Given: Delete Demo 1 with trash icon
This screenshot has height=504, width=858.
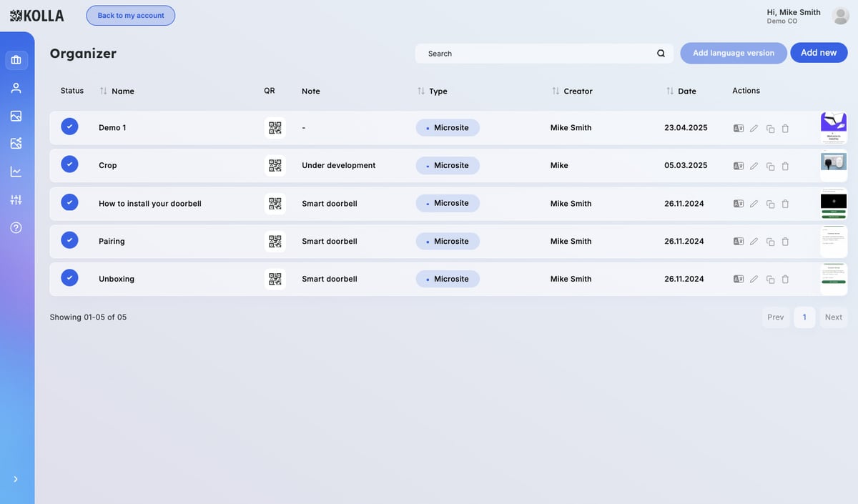Looking at the screenshot, I should [x=785, y=129].
